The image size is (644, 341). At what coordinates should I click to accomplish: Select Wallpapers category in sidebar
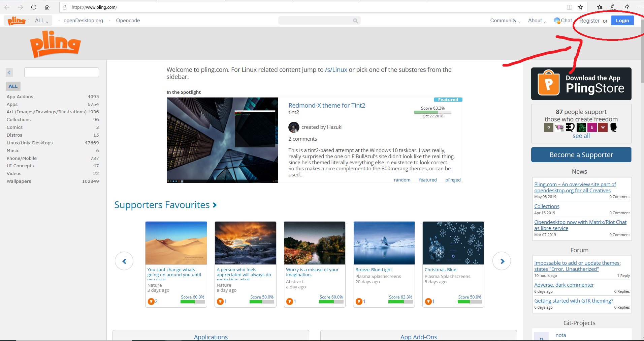point(19,181)
